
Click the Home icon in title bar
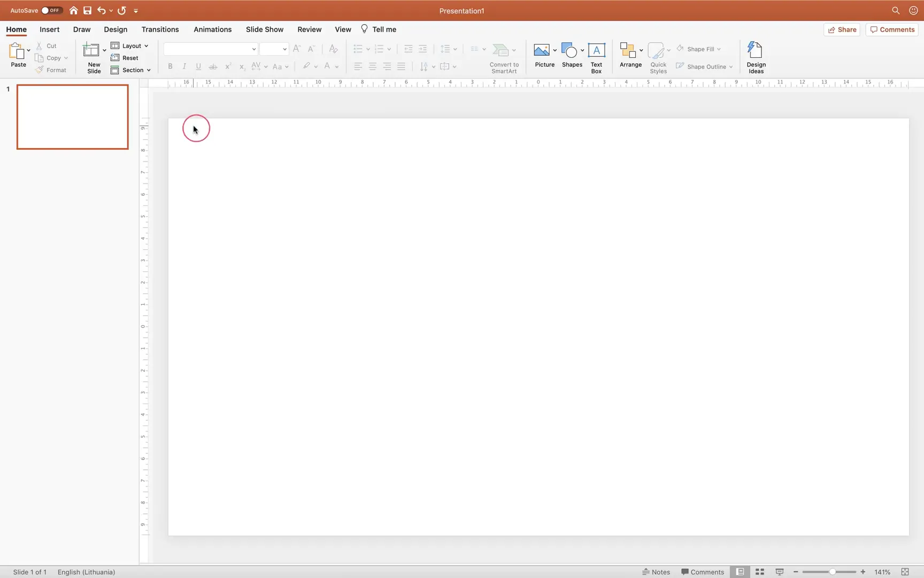click(73, 10)
